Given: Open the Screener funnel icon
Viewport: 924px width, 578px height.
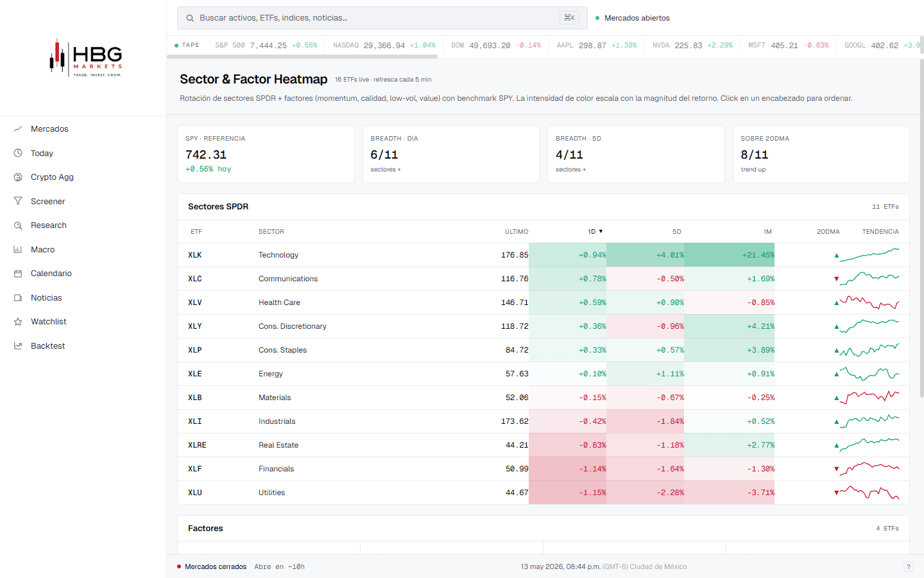Looking at the screenshot, I should [x=18, y=201].
